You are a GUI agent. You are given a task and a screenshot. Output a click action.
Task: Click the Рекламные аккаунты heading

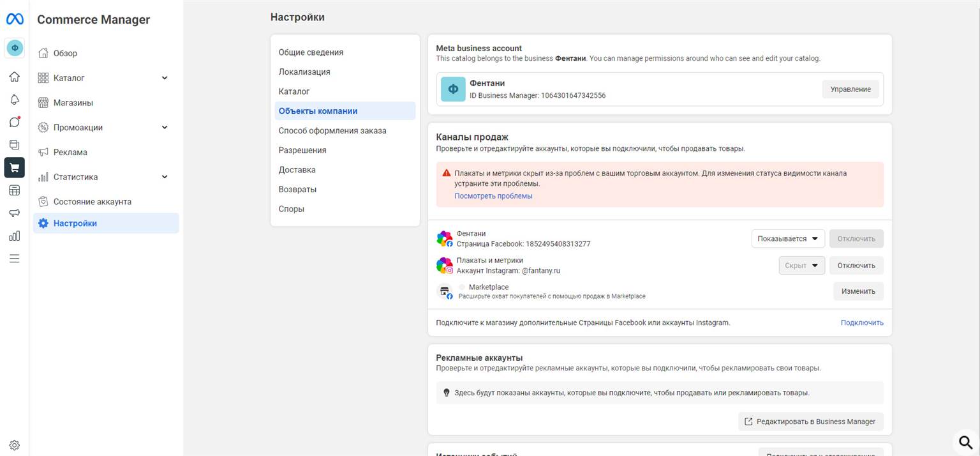click(x=479, y=358)
